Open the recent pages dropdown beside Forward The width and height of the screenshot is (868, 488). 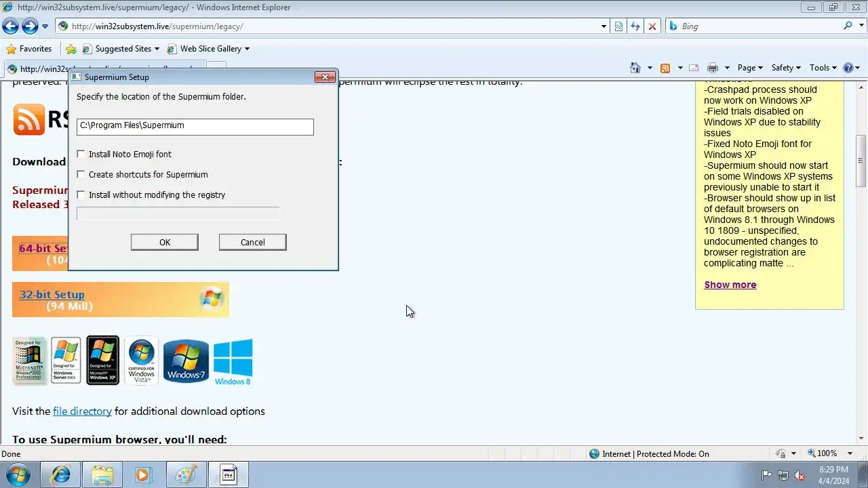pos(45,26)
